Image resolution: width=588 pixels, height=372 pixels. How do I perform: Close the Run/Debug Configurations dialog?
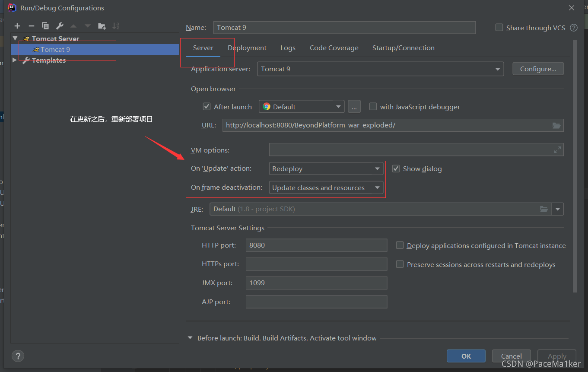[x=572, y=8]
